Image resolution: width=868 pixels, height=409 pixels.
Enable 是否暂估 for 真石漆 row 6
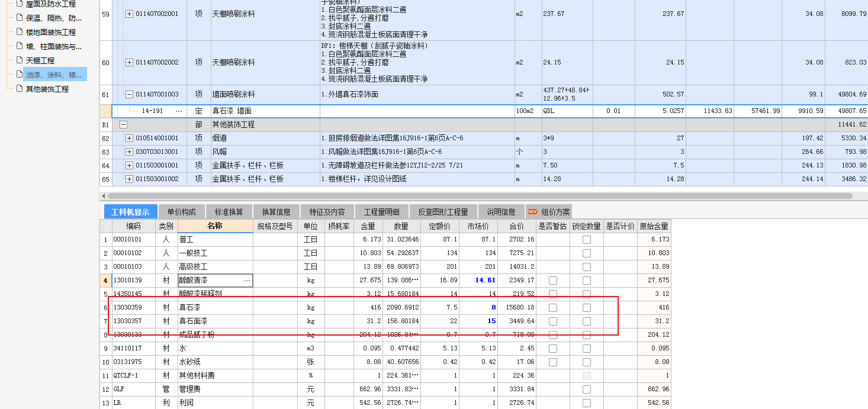click(x=552, y=308)
